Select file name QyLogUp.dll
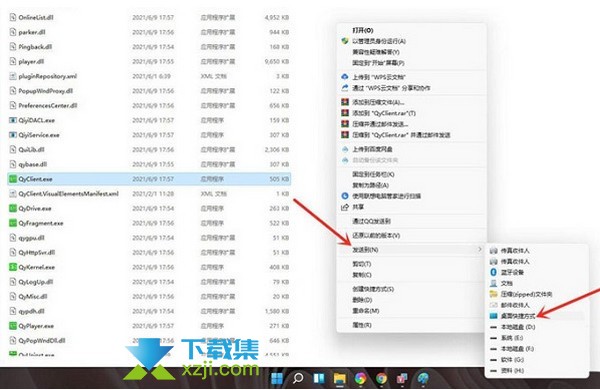 (36, 282)
